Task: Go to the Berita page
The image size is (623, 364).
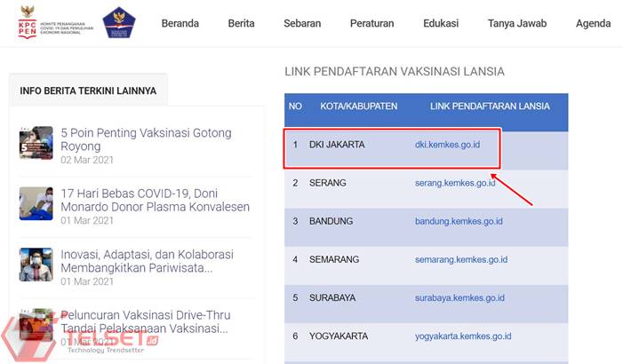Action: (x=241, y=23)
